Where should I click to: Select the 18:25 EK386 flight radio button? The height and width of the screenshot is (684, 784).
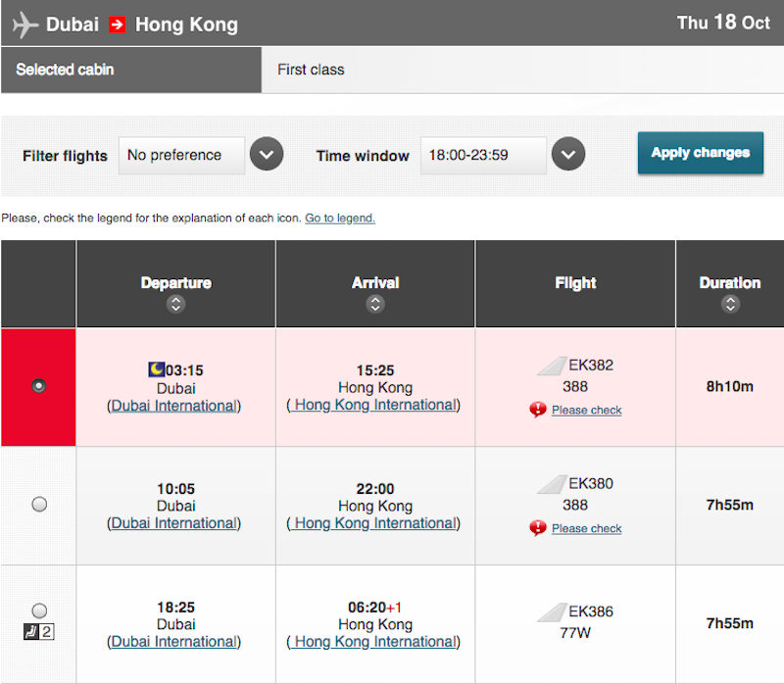pyautogui.click(x=39, y=611)
